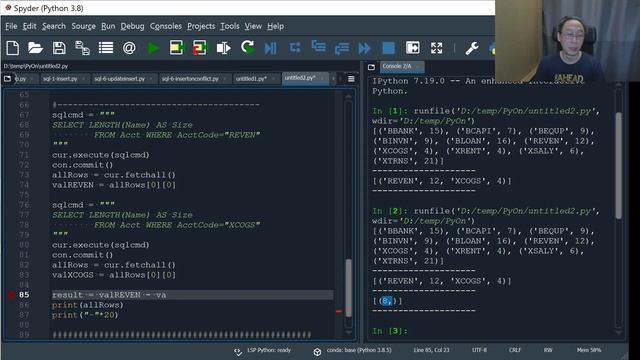Step out and run until return

pyautogui.click(x=342, y=48)
